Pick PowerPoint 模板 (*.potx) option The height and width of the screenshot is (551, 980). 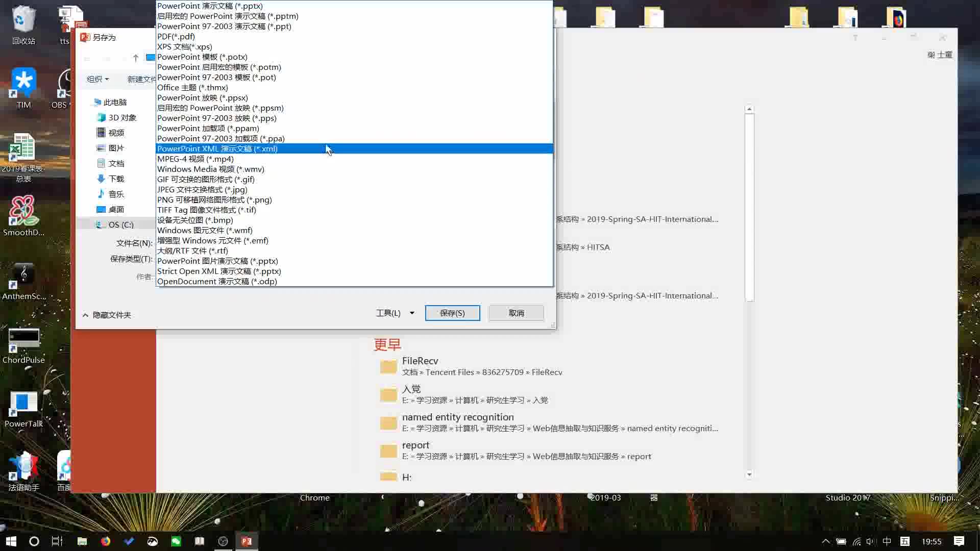click(354, 57)
